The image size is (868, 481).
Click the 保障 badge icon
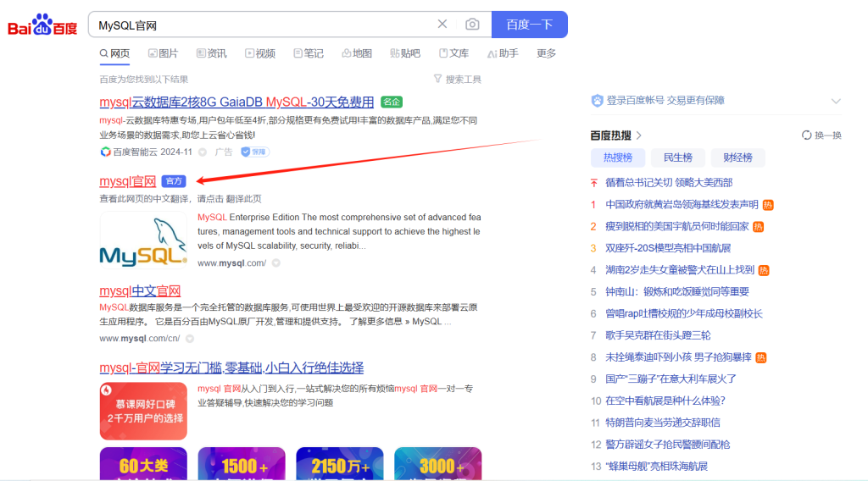pyautogui.click(x=254, y=152)
